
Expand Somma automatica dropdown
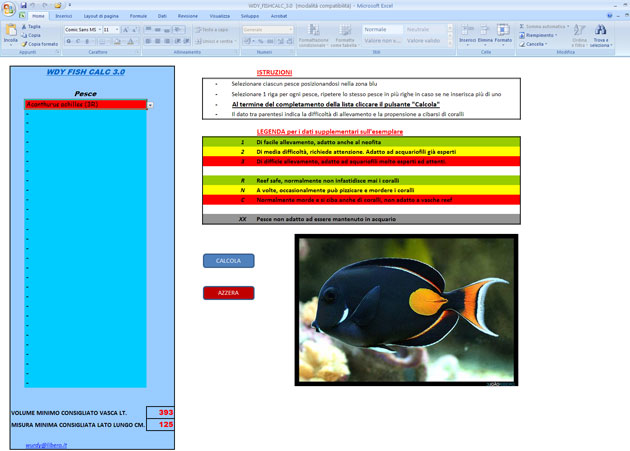coord(568,27)
